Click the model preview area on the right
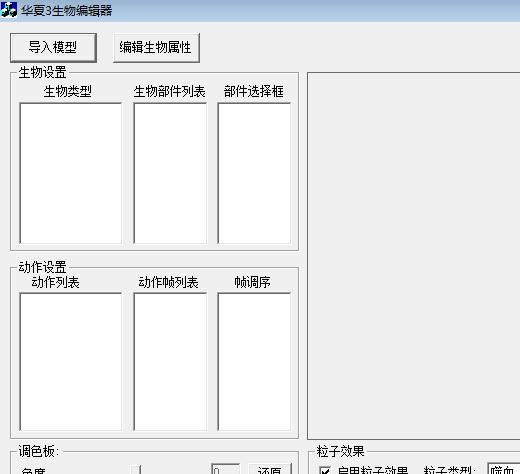 coord(414,256)
